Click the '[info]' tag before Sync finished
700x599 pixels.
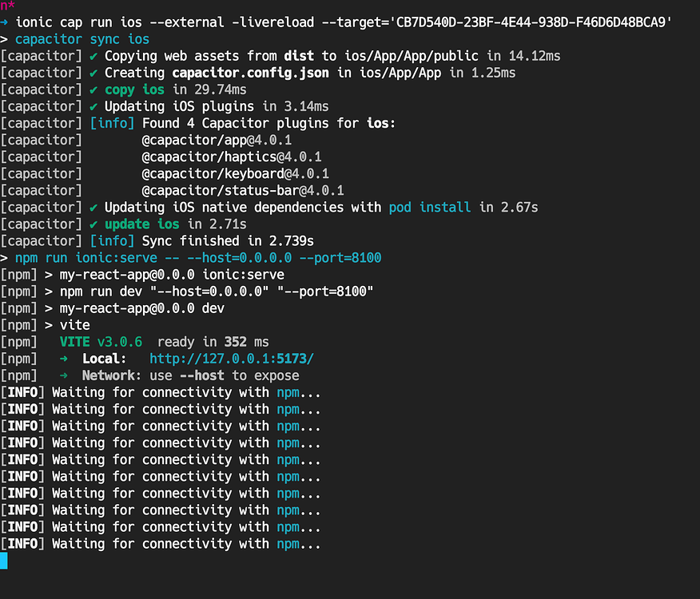(x=112, y=241)
